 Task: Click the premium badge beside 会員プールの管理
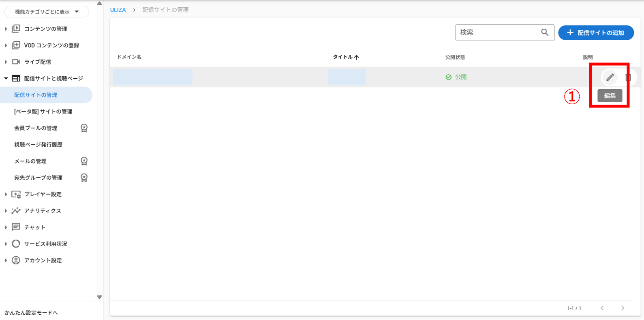[x=84, y=128]
